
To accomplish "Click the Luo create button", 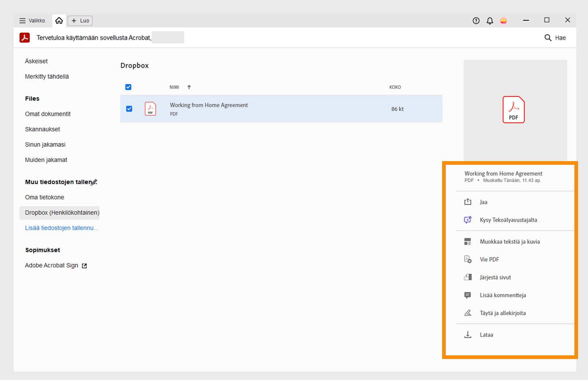I will (80, 21).
